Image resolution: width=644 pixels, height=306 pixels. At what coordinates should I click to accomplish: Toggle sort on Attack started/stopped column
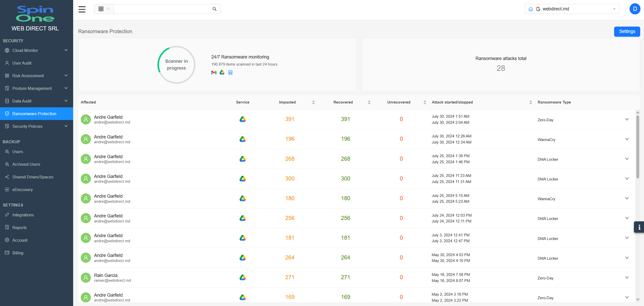(x=530, y=102)
